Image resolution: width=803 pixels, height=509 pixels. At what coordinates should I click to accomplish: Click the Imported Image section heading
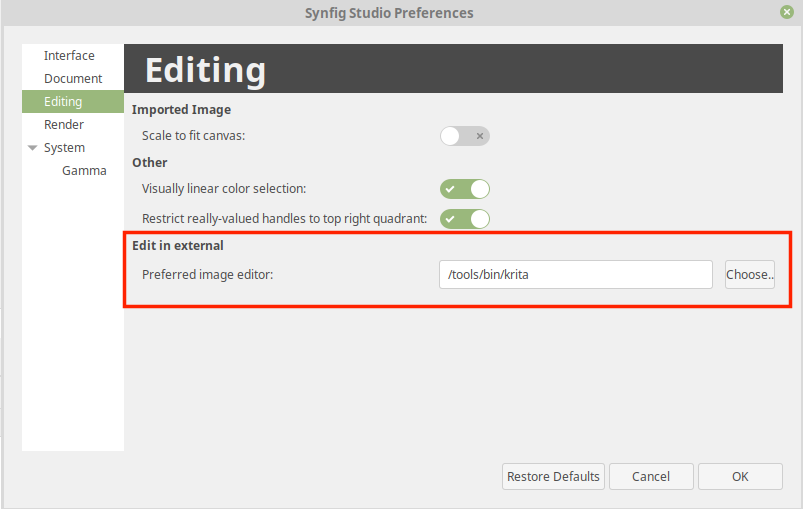[181, 110]
